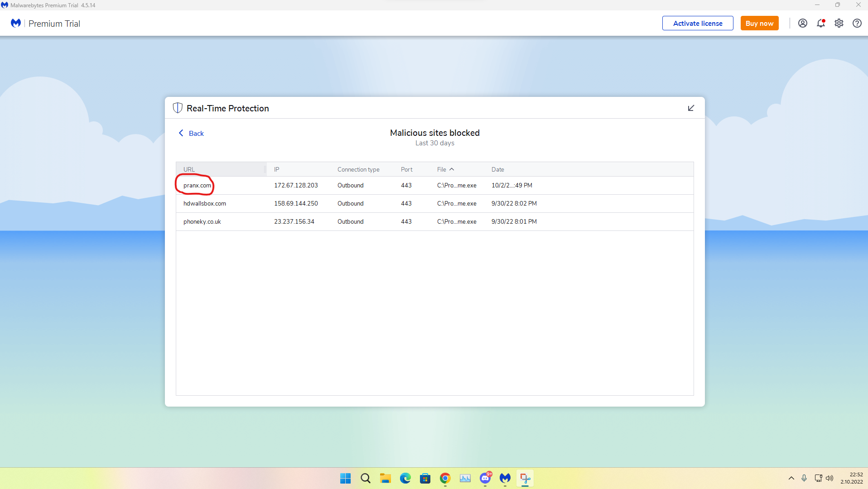
Task: Go Back to the previous view
Action: [x=191, y=133]
